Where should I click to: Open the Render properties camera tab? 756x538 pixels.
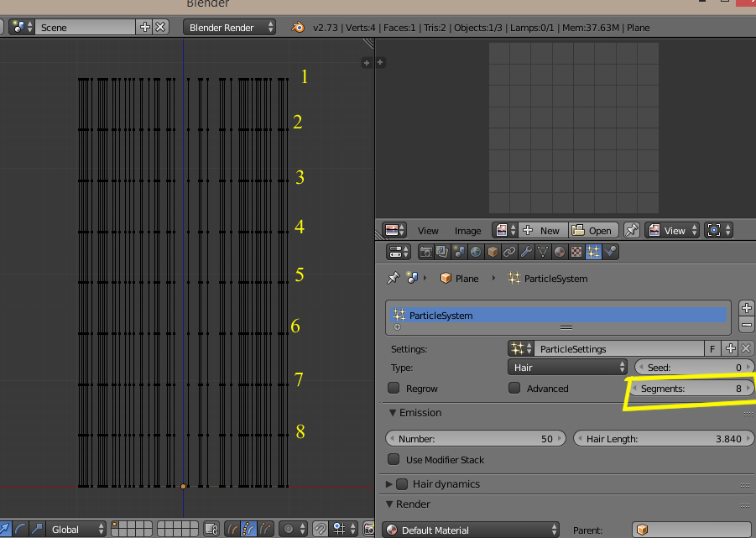(x=426, y=252)
